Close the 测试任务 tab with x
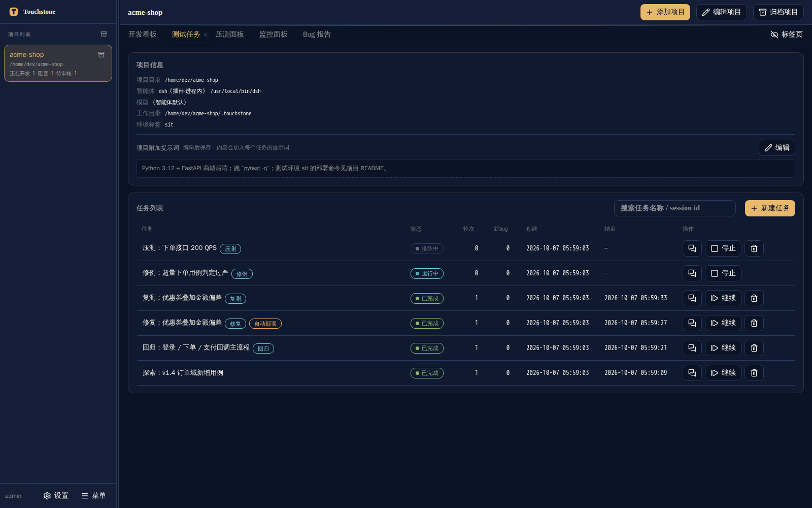This screenshot has height=508, width=812. tap(206, 35)
